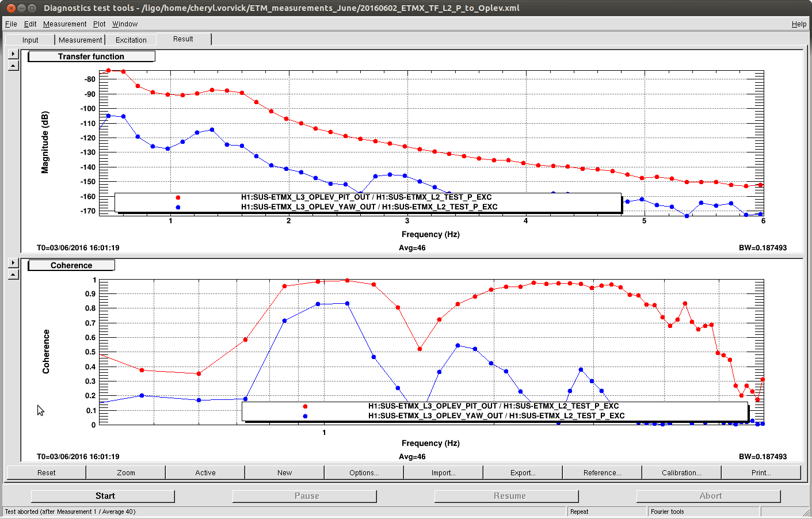Image resolution: width=812 pixels, height=519 pixels.
Task: Click Frequency (Hz) label under Coherence plot
Action: [430, 443]
